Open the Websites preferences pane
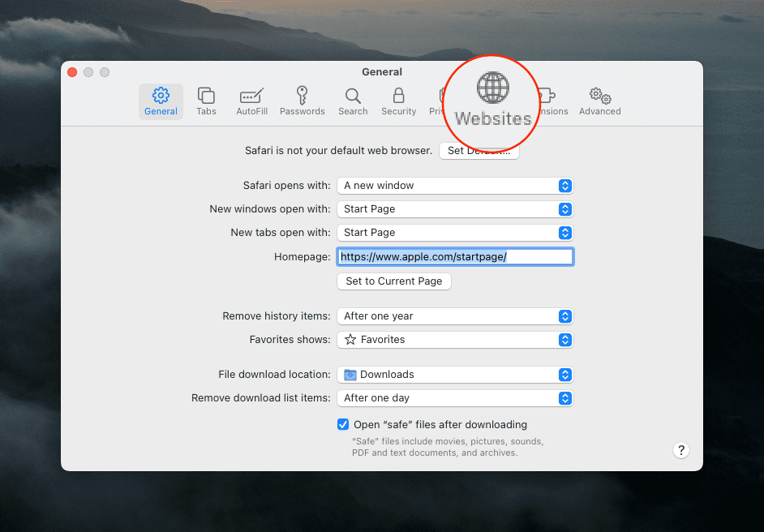 coord(491,99)
